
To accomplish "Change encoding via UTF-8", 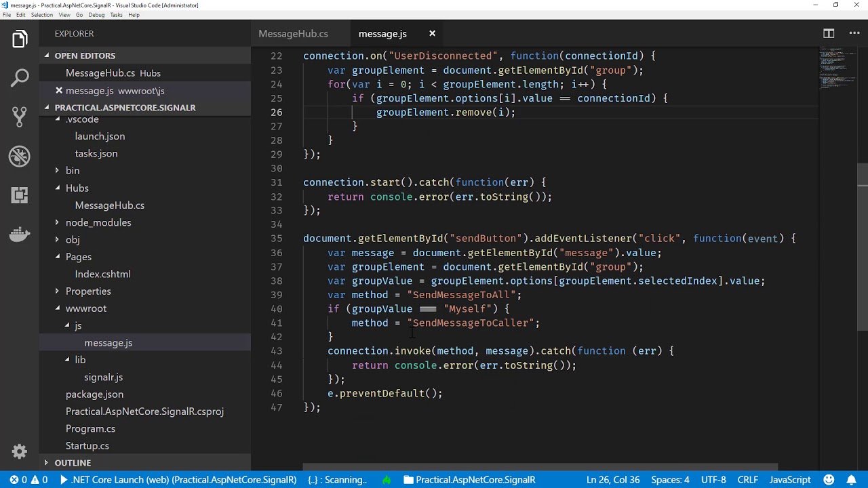I will pos(713,479).
